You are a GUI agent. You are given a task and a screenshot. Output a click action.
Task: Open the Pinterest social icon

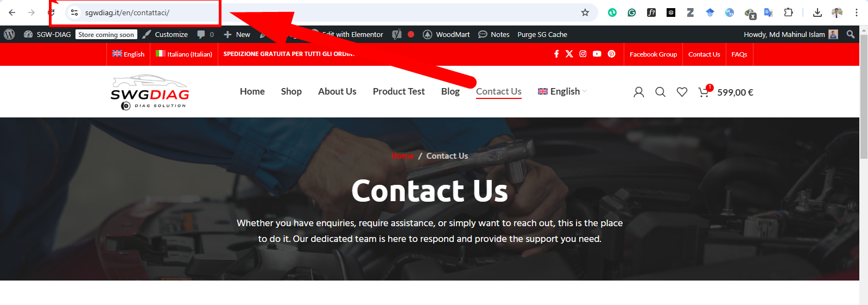(612, 54)
